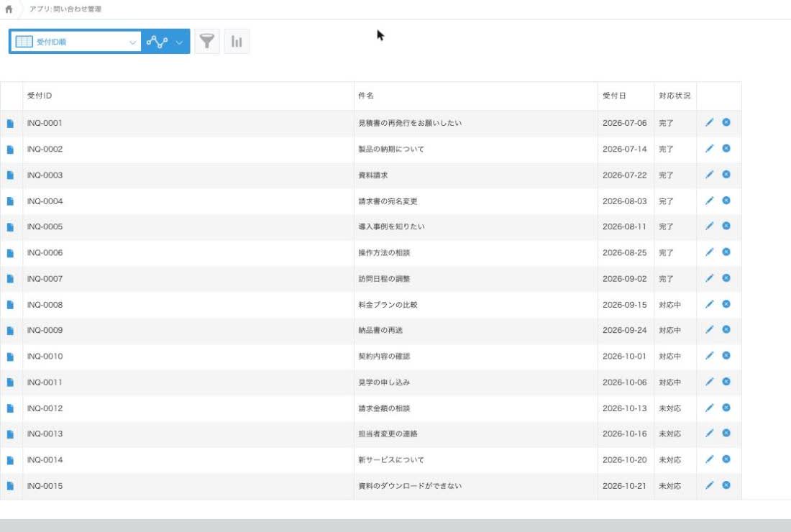Go to the home icon

coord(9,9)
